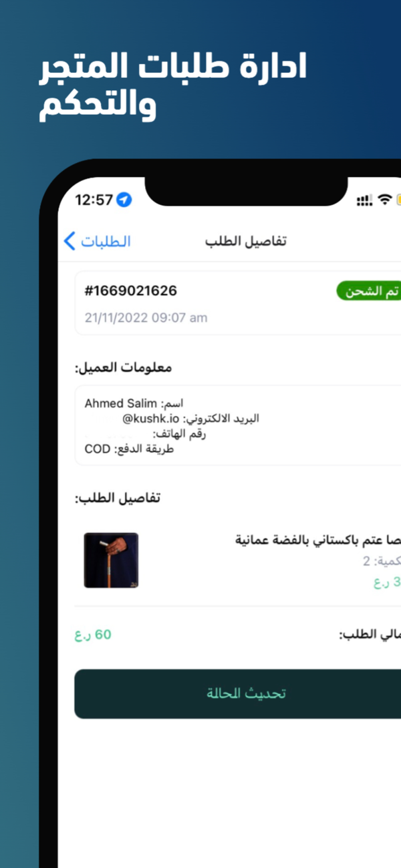
Task: Tap the payment method COD row
Action: tap(129, 449)
